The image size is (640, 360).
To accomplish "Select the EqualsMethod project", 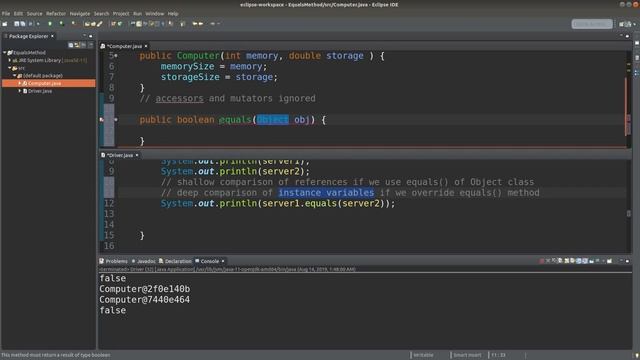I will (x=29, y=53).
